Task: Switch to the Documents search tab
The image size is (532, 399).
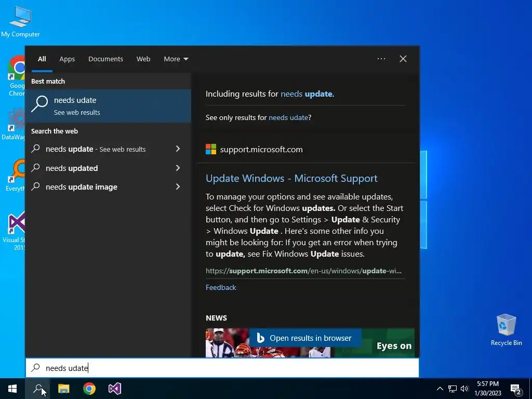Action: [x=105, y=59]
